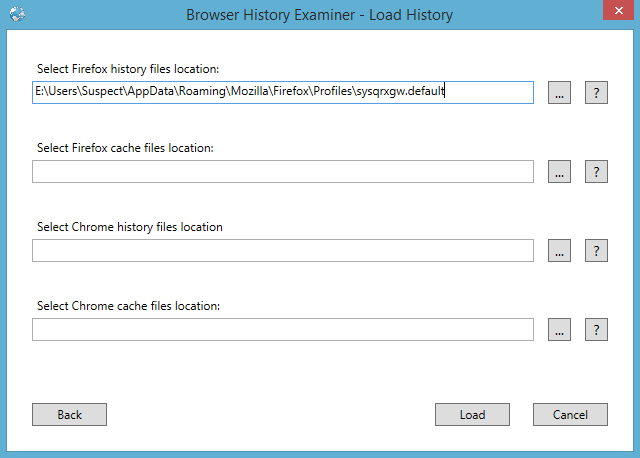This screenshot has height=458, width=640.
Task: Open help for Firefox cache files location
Action: coord(596,171)
